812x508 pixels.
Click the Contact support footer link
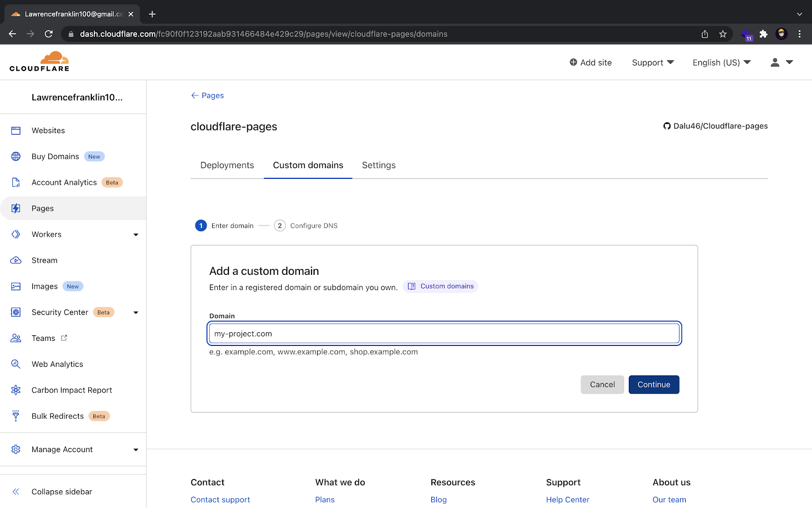click(220, 500)
